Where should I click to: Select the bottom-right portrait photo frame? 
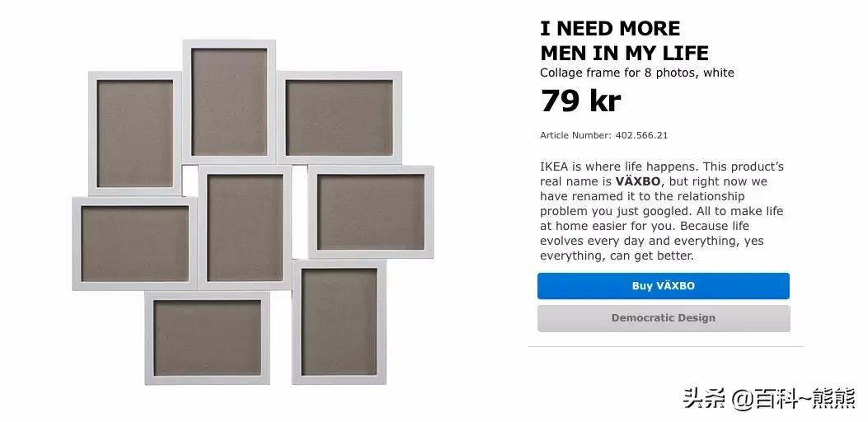[340, 321]
